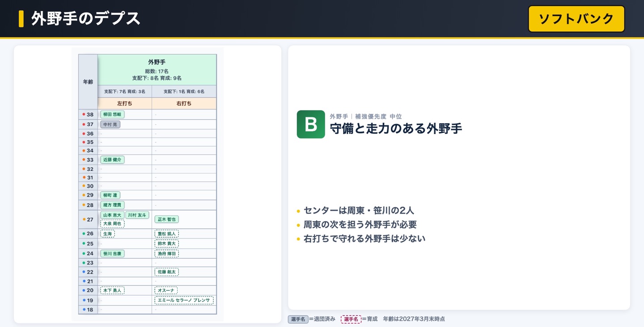Image resolution: width=644 pixels, height=327 pixels.
Task: Select the 柳町 達 player chip
Action: click(110, 195)
